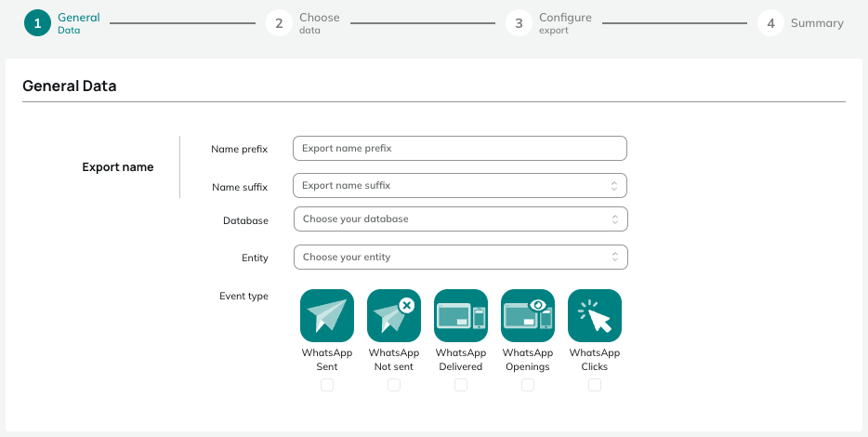The image size is (868, 437).
Task: Focus the Export name prefix field
Action: pyautogui.click(x=459, y=149)
